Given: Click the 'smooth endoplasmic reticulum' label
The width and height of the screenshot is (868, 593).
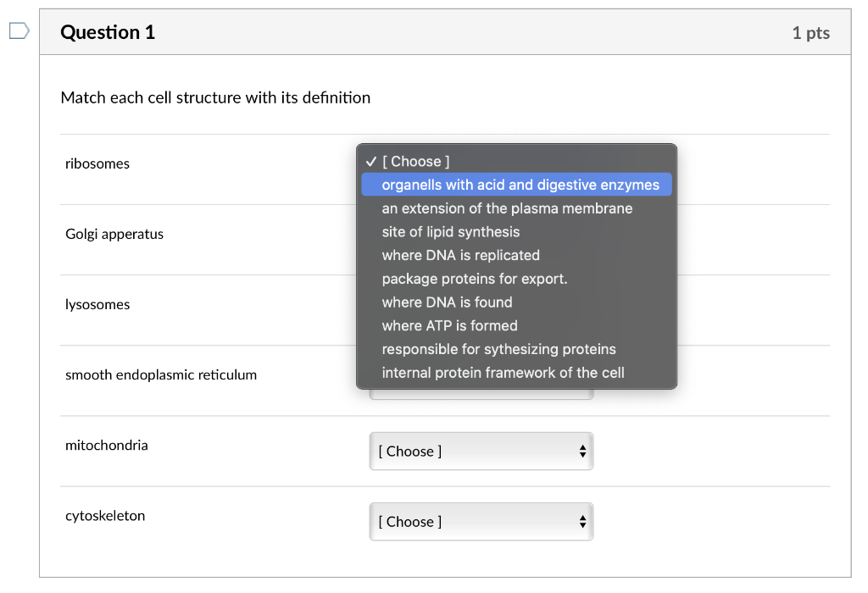Looking at the screenshot, I should click(x=161, y=374).
